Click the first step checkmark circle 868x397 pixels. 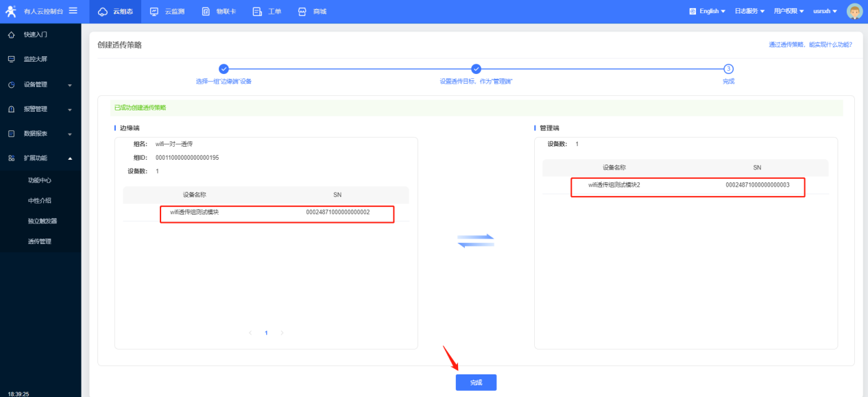coord(223,69)
